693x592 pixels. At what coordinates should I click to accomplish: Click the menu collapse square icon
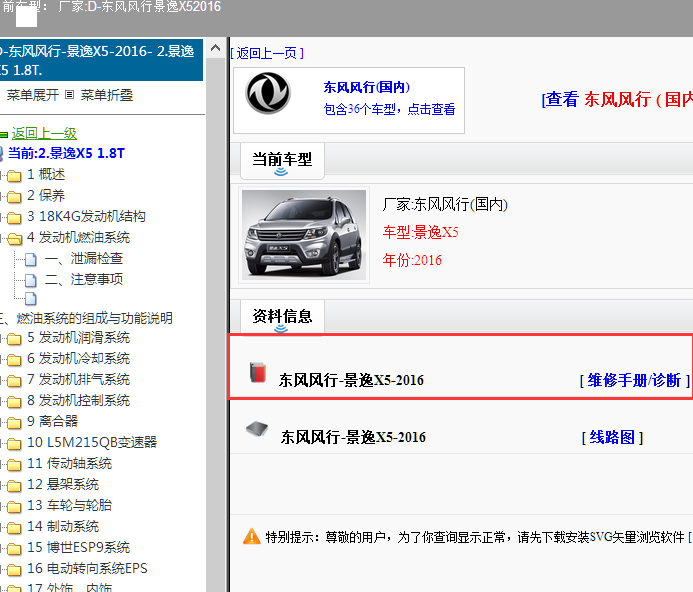click(69, 95)
